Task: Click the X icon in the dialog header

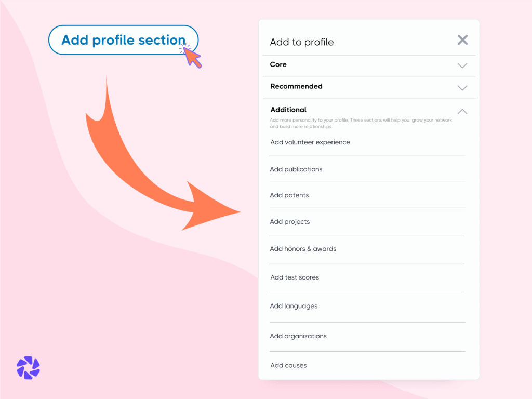Action: (462, 40)
